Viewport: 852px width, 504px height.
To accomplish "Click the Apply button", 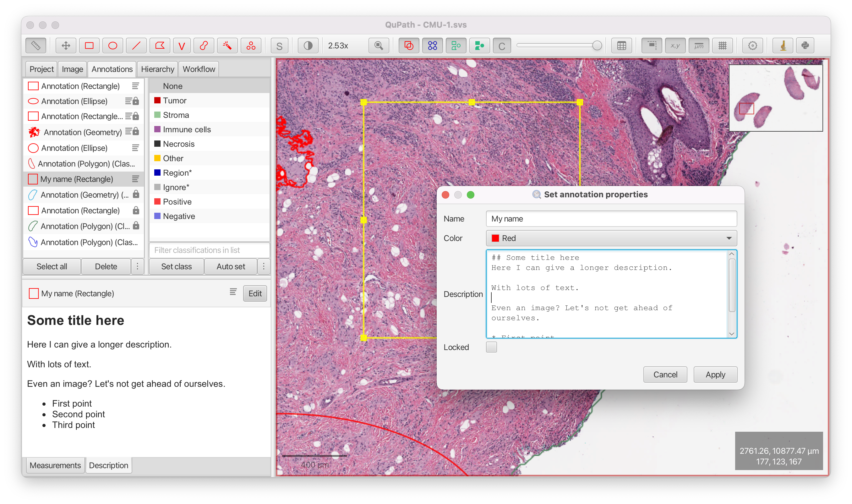I will pyautogui.click(x=715, y=374).
